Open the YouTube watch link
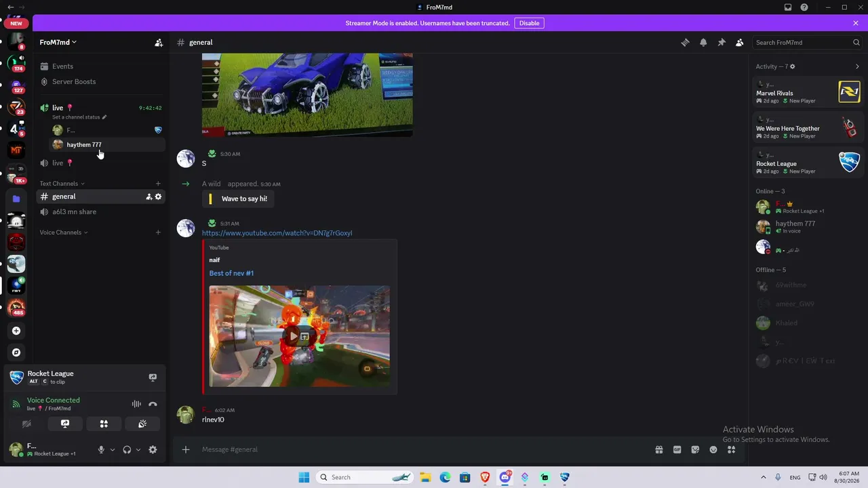The height and width of the screenshot is (488, 868). [x=277, y=233]
